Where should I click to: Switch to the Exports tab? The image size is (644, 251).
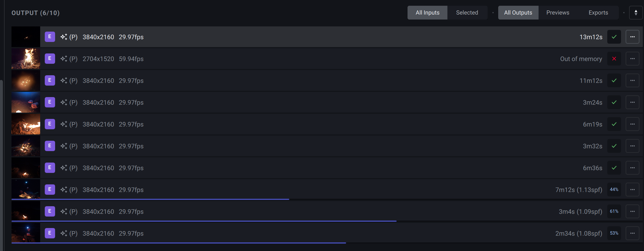tap(598, 13)
